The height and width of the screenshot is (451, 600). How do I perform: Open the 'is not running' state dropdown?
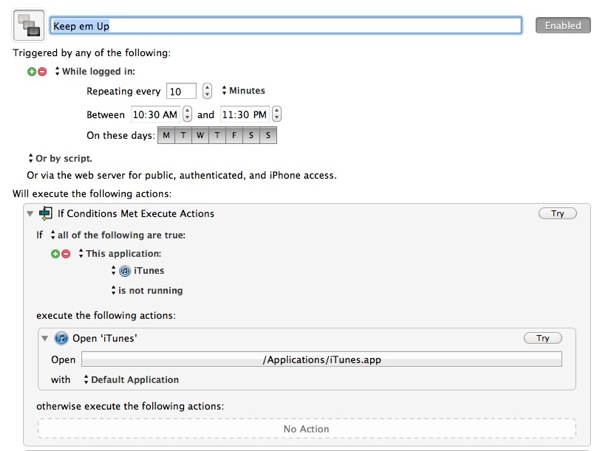point(147,290)
